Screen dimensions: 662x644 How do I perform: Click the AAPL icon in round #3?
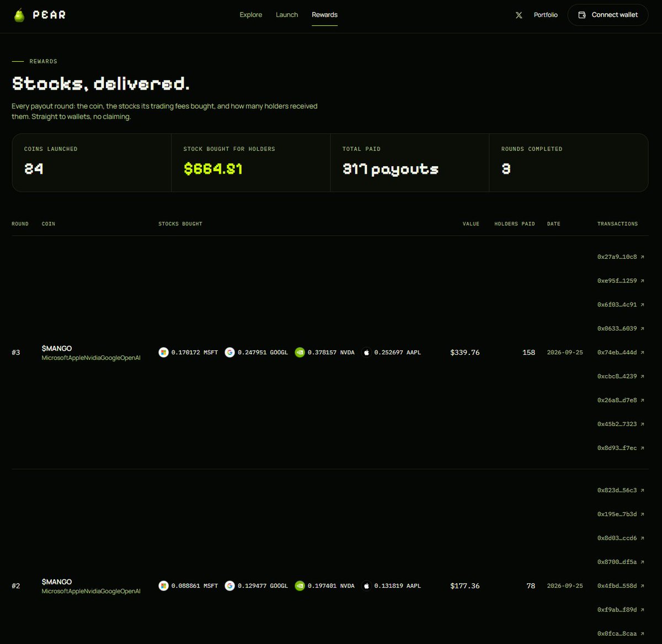tap(366, 352)
